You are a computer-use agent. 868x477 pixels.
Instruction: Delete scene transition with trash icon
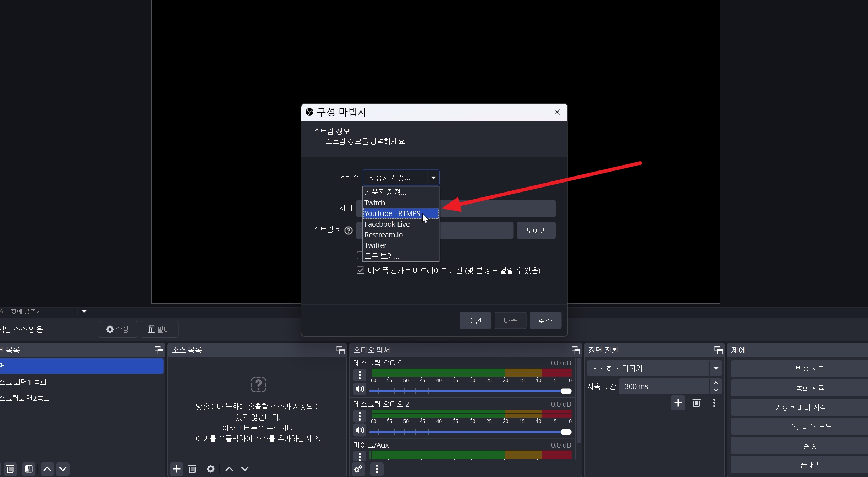click(696, 403)
